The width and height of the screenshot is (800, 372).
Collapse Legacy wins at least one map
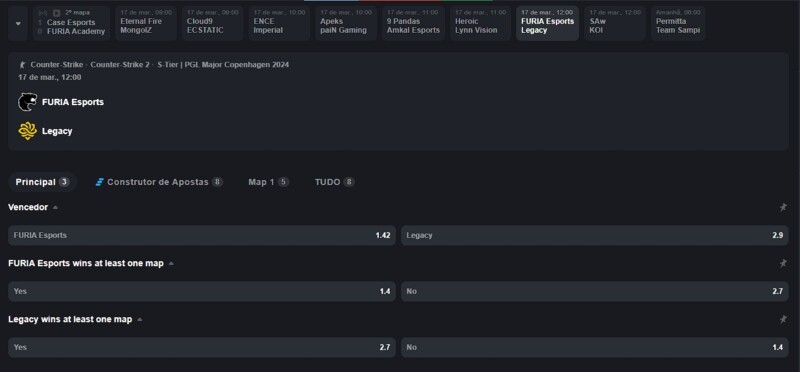click(139, 320)
